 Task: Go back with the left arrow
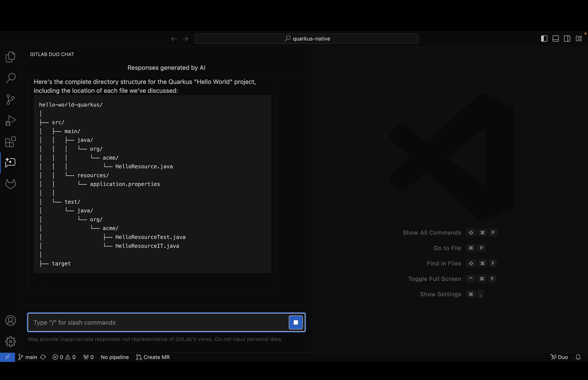tap(174, 39)
